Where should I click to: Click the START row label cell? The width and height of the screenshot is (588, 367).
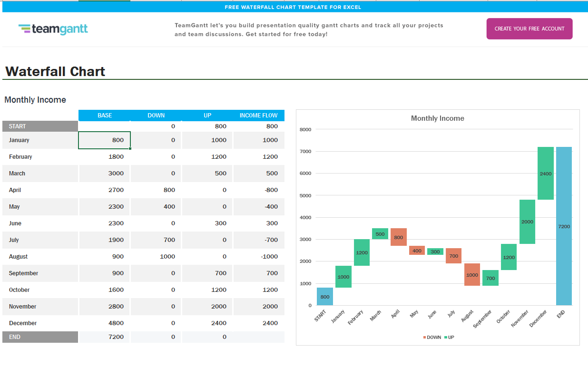coord(40,126)
